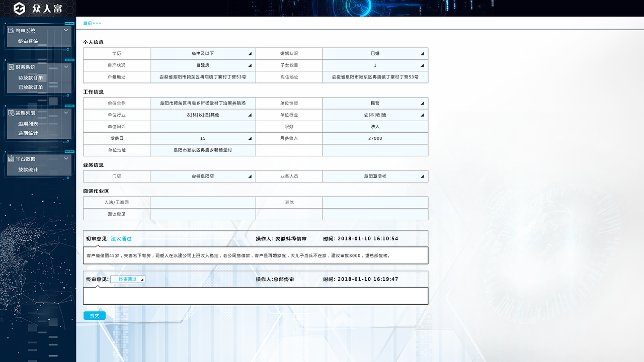Click the 户籍地址 address field

pyautogui.click(x=203, y=77)
